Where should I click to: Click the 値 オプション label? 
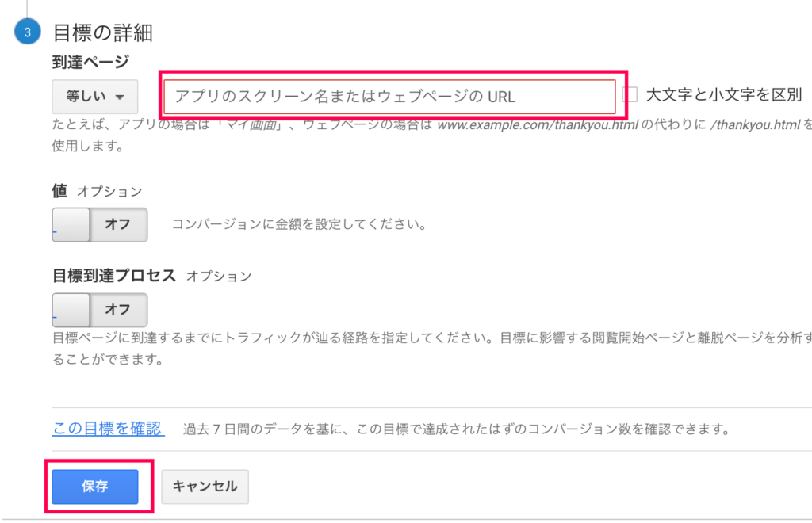coord(97,191)
